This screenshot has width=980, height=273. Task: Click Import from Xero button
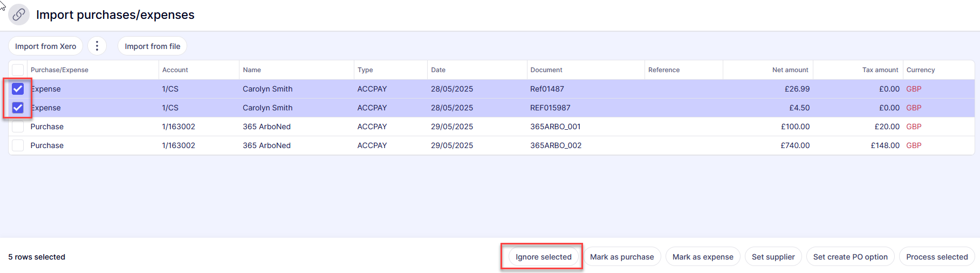coord(46,46)
